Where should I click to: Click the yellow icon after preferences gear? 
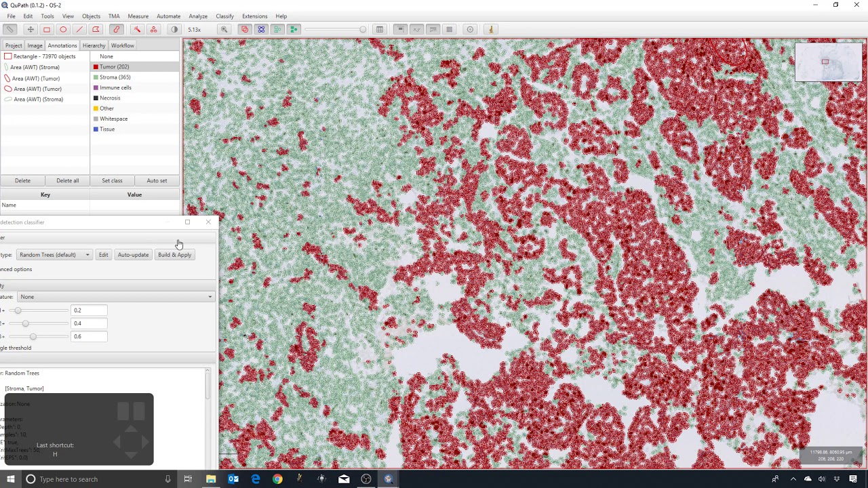pos(491,29)
